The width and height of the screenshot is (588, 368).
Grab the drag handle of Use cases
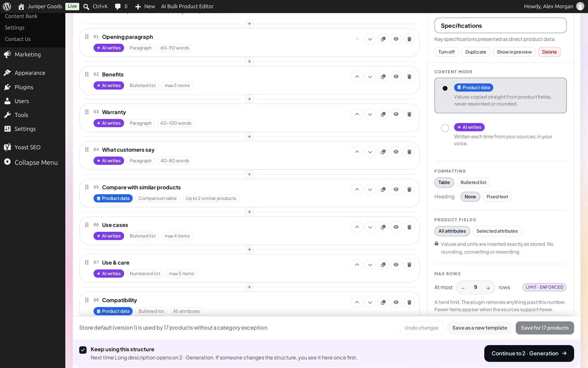tap(87, 225)
